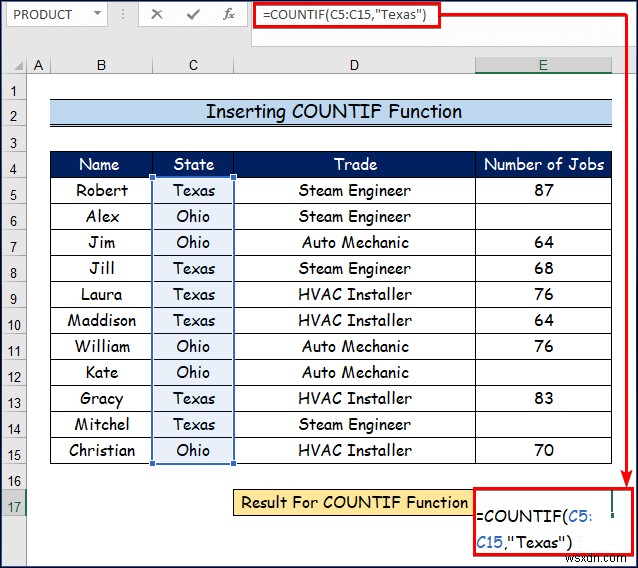
Task: Click the 'Name' table header cell
Action: pyautogui.click(x=101, y=164)
